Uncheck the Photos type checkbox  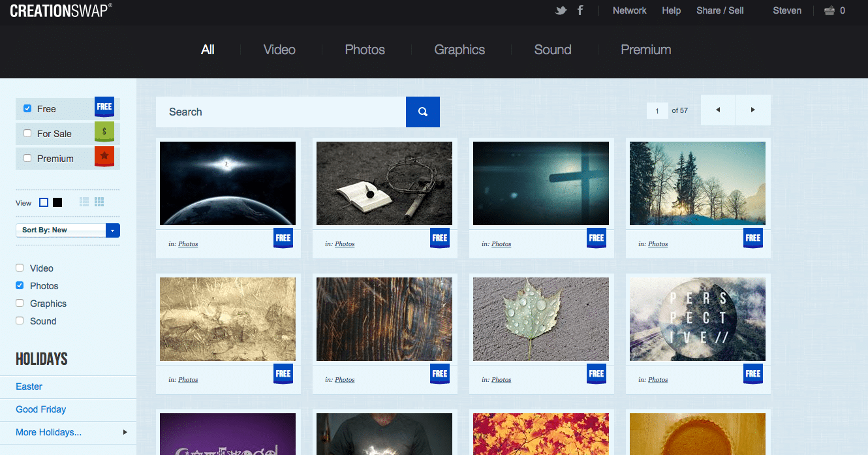pyautogui.click(x=20, y=285)
